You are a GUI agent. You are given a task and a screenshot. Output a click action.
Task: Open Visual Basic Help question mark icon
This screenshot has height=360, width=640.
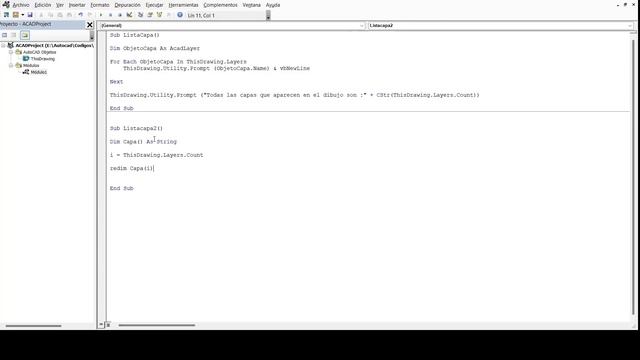pos(180,15)
